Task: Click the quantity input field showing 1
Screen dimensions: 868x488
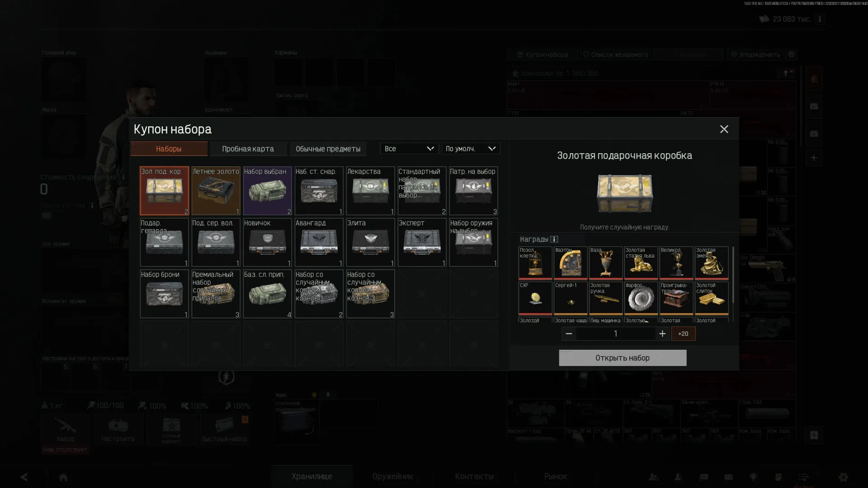Action: point(615,334)
